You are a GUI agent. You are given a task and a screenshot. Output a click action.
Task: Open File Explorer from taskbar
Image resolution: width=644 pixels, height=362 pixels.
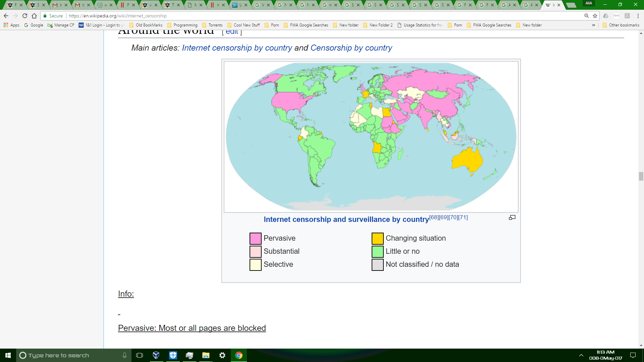(x=206, y=355)
